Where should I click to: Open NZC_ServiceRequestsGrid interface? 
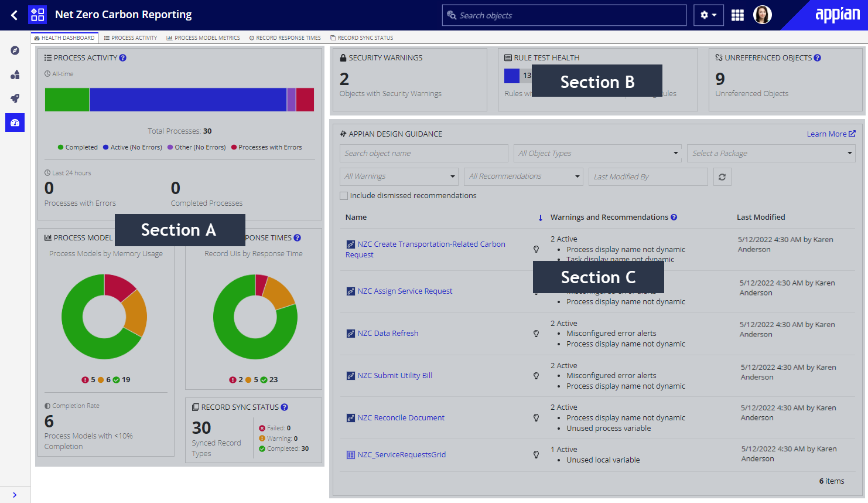tap(401, 454)
